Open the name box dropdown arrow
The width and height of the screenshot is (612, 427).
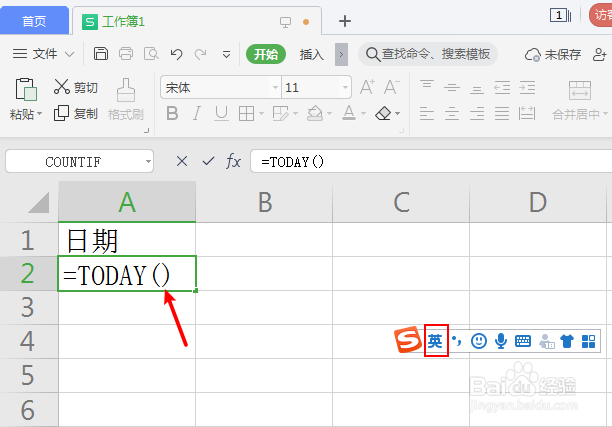tap(148, 161)
